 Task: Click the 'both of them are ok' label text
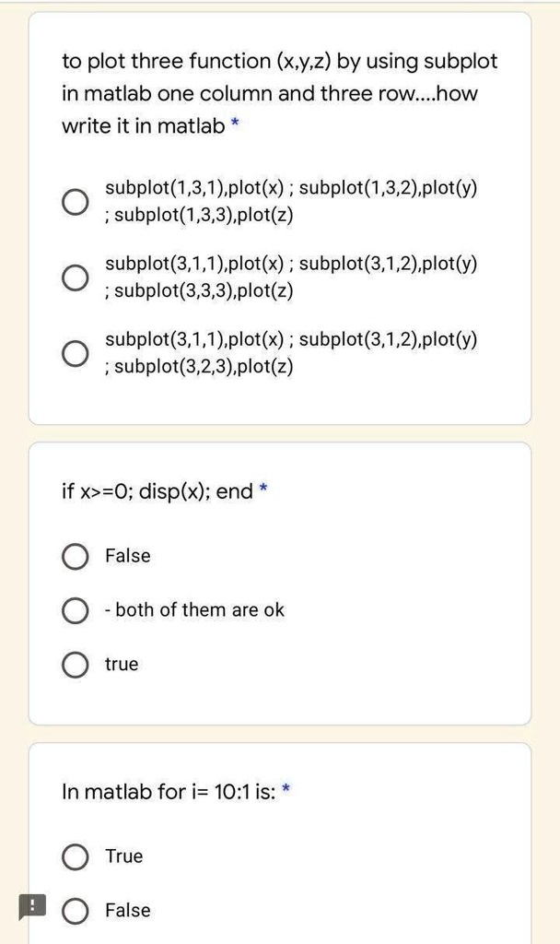click(194, 610)
